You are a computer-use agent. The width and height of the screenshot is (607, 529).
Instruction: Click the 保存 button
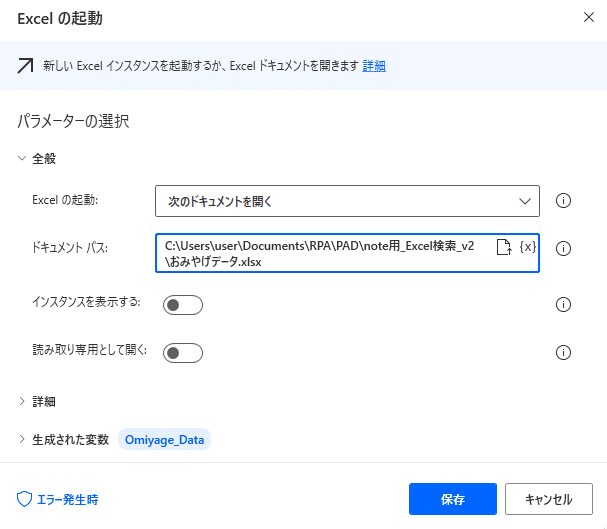[x=453, y=499]
